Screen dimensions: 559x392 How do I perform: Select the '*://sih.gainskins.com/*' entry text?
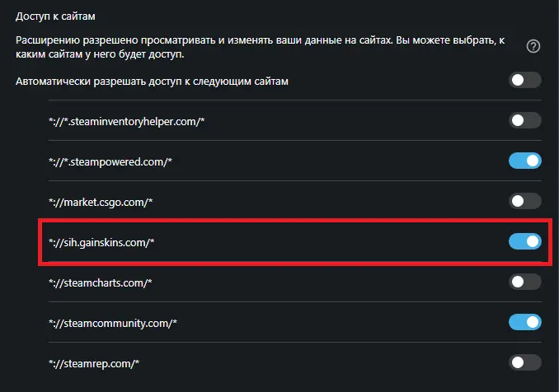[x=101, y=243]
